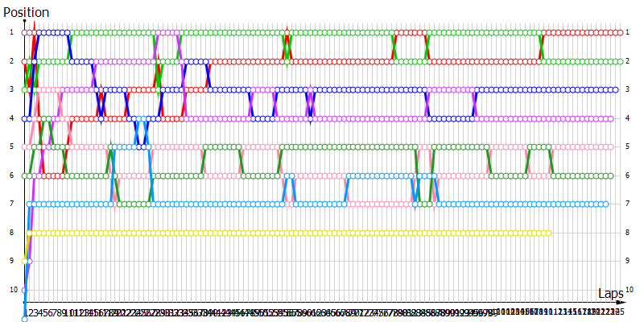Click the final blue marker on position 3 line
This screenshot has width=644, height=322.
point(615,89)
